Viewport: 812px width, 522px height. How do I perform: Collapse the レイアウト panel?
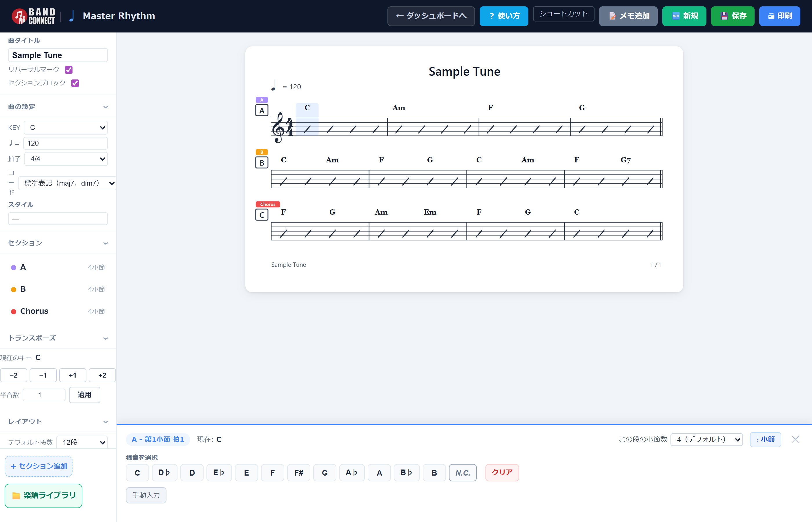(58, 422)
